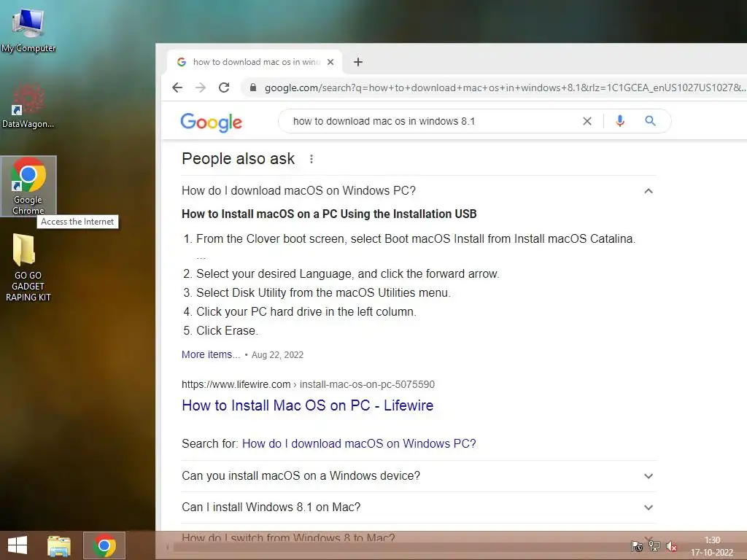Image resolution: width=747 pixels, height=560 pixels.
Task: Click the address bar URL
Action: (505, 87)
